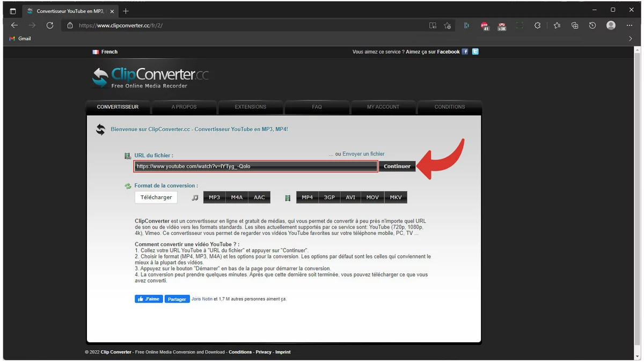This screenshot has width=644, height=362.
Task: Close the Convertisseur YouTube en MP3 tab
Action: click(x=113, y=11)
